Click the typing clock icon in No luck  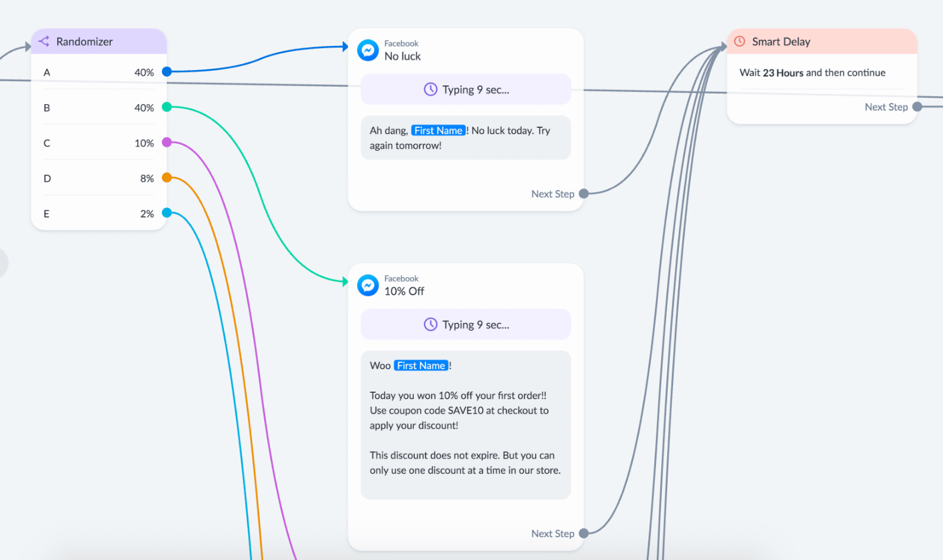click(431, 90)
